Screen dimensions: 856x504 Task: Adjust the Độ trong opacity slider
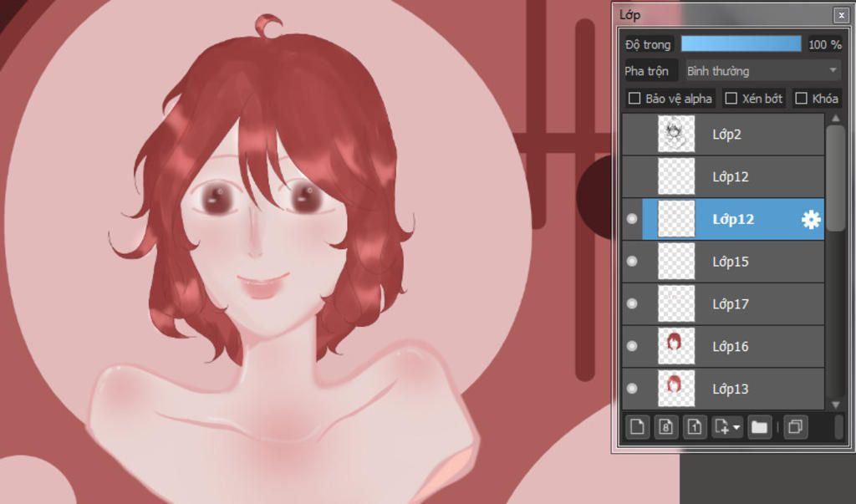coord(741,44)
